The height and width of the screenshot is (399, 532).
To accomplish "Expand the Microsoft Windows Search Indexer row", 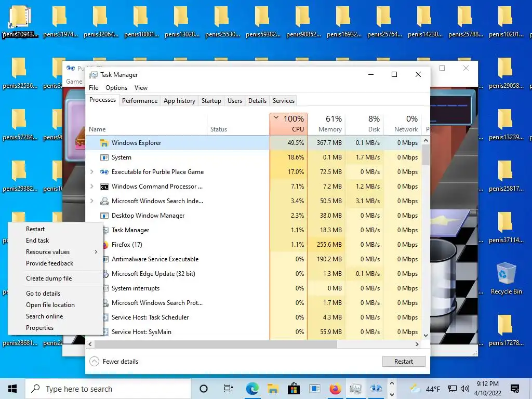I will [91, 201].
